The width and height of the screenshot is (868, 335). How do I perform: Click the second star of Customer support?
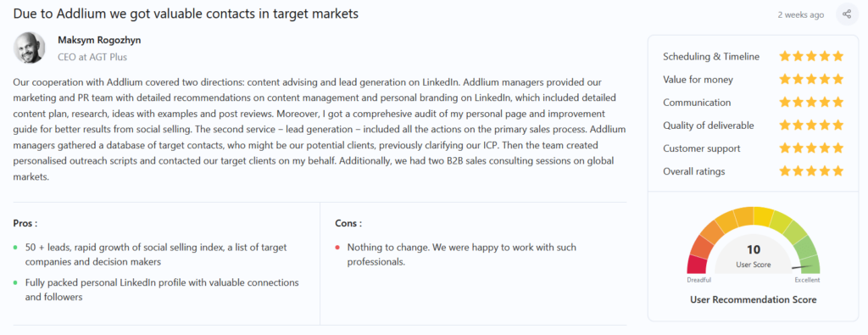[798, 148]
